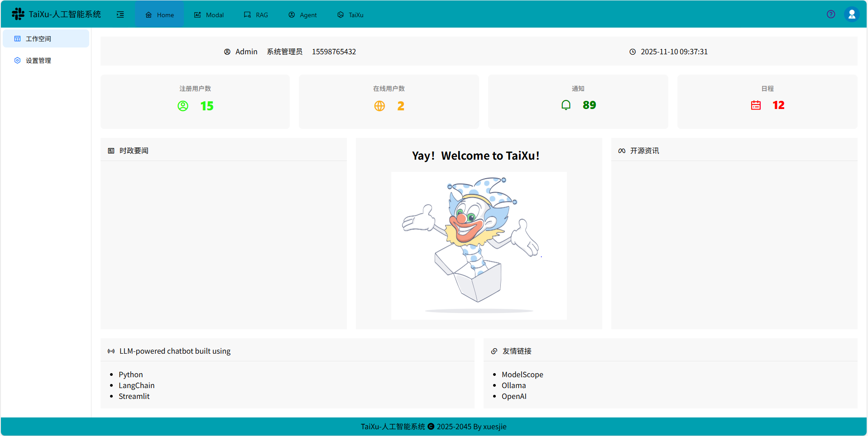Click the RAG bookmark icon

coord(247,14)
